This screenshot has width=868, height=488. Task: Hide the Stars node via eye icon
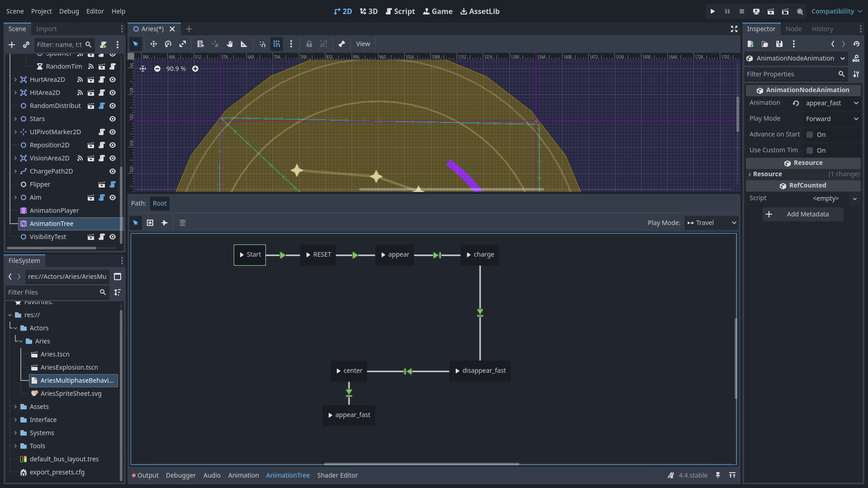click(113, 119)
